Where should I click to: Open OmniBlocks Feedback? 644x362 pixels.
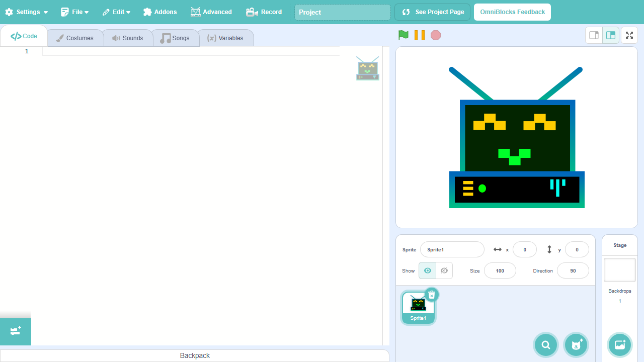512,12
